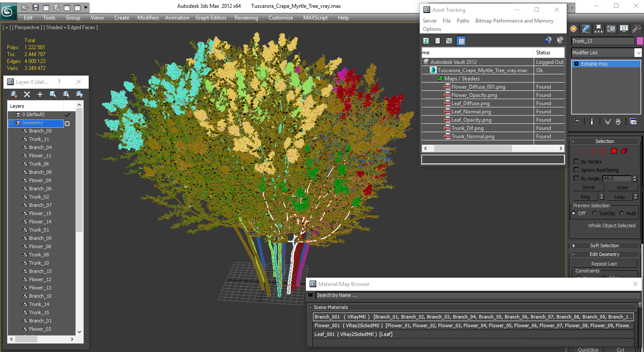This screenshot has width=644, height=352.
Task: Select Border sub-object level icon
Action: point(604,151)
